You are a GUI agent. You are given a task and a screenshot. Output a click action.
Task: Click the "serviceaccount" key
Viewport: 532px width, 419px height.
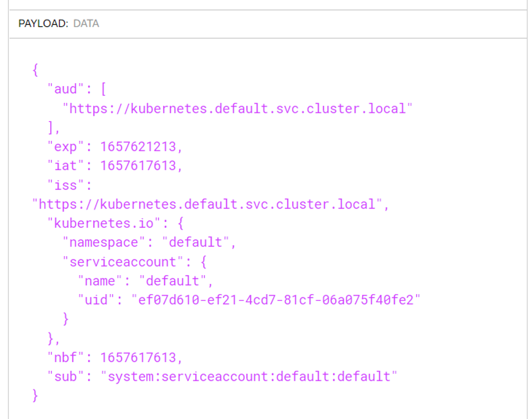pyautogui.click(x=122, y=262)
